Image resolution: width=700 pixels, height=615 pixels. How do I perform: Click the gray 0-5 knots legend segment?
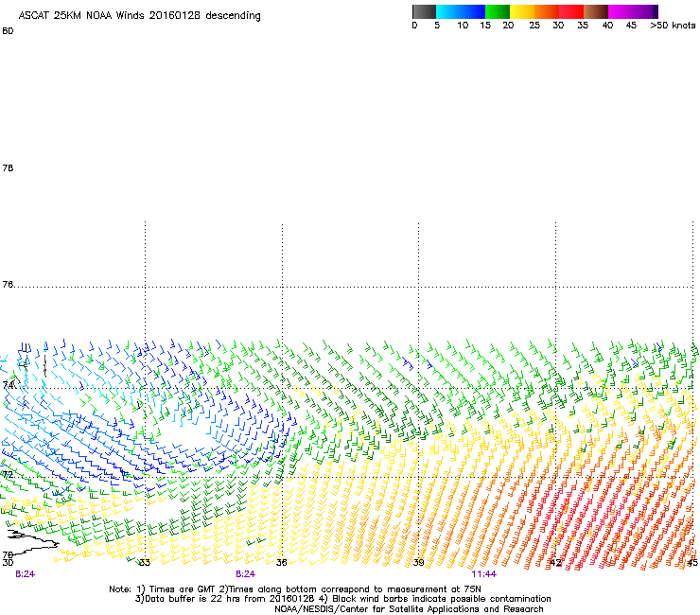click(424, 11)
